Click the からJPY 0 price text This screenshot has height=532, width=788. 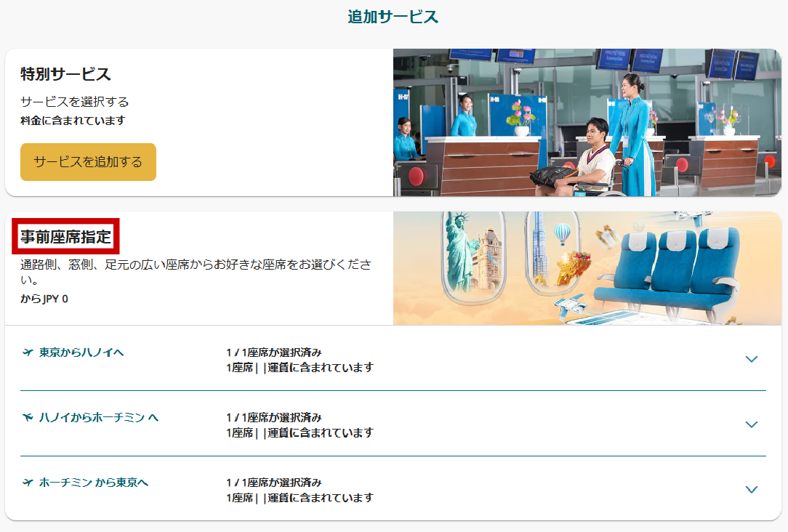pyautogui.click(x=44, y=299)
